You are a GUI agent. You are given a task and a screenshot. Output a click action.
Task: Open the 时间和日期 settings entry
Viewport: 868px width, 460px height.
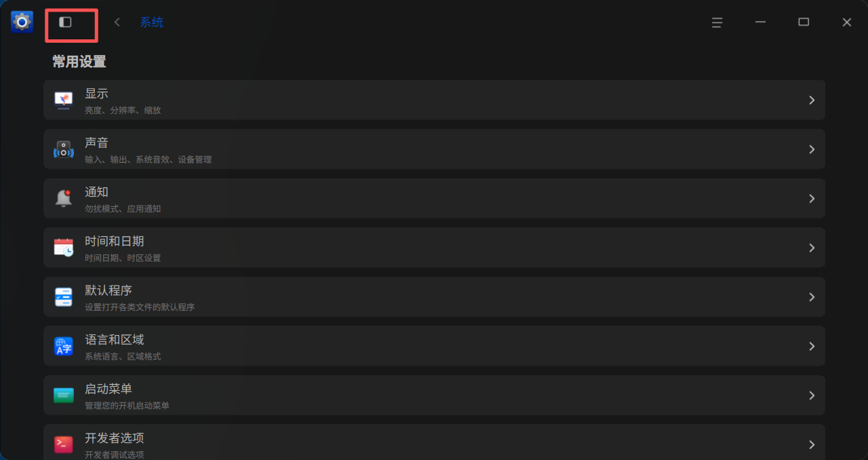434,248
